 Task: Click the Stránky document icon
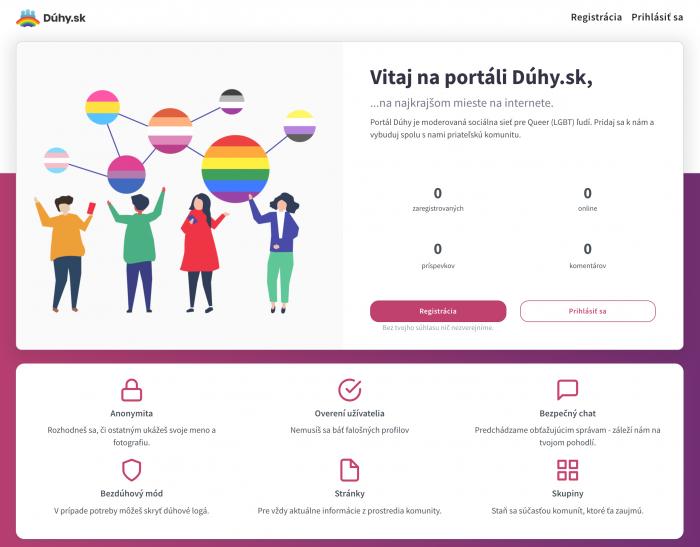click(x=350, y=470)
